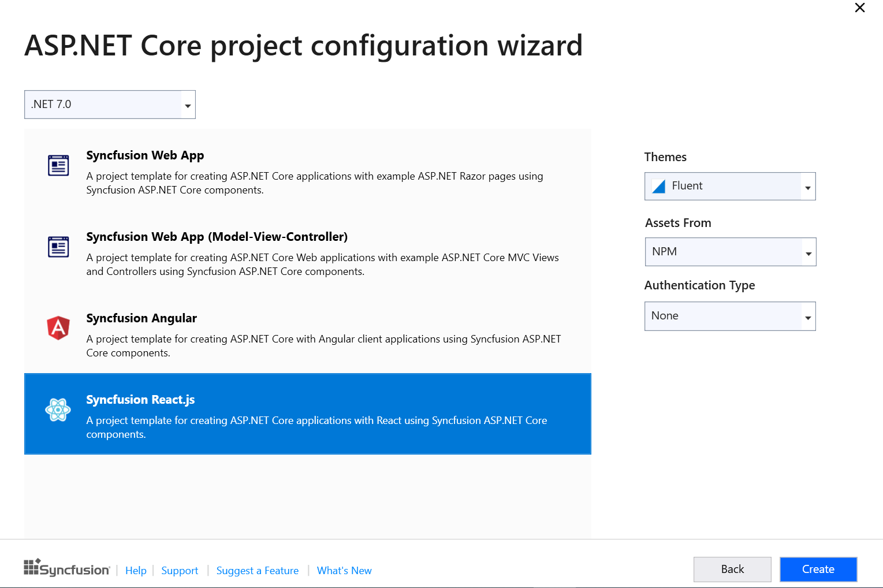Click the wizard title heading

pyautogui.click(x=304, y=46)
